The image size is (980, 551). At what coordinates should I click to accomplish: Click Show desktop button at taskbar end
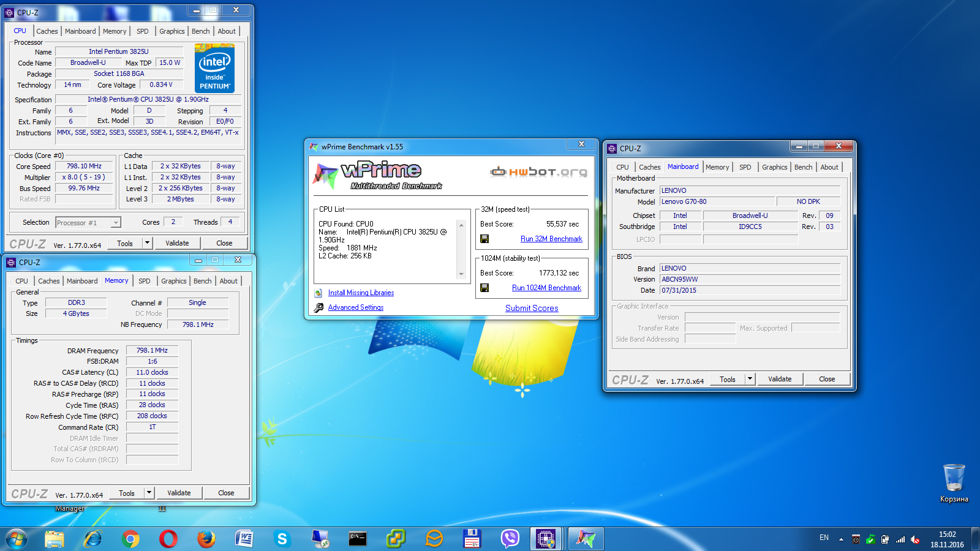[975, 539]
